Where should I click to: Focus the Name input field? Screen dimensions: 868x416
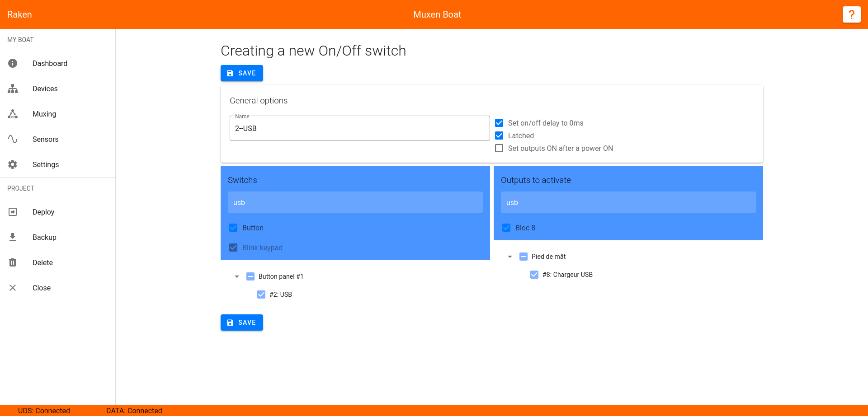(x=360, y=128)
